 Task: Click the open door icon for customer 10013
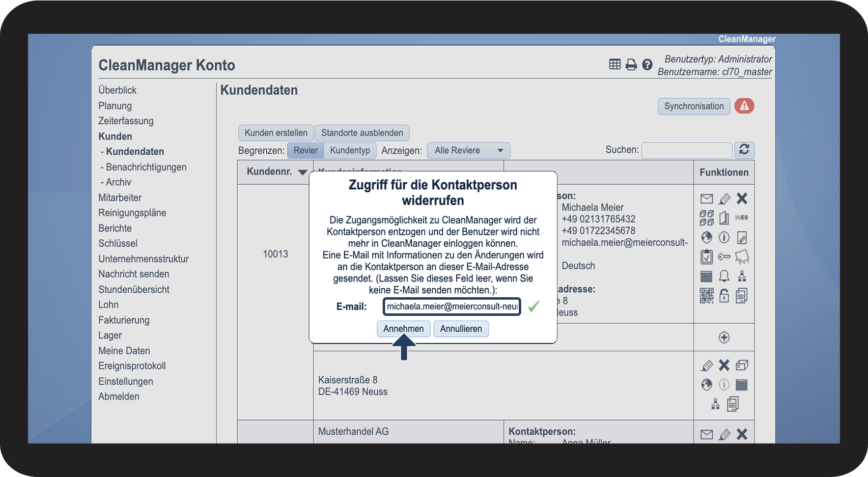tap(724, 218)
